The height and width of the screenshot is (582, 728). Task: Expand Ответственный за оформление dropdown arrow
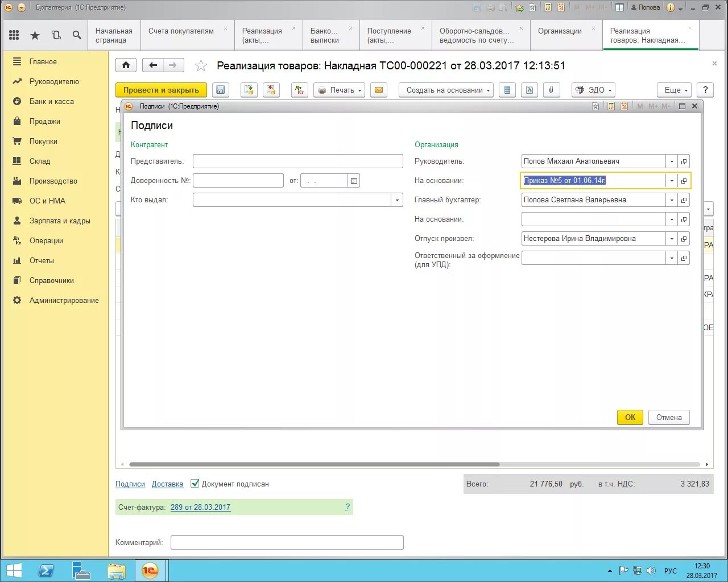click(672, 258)
